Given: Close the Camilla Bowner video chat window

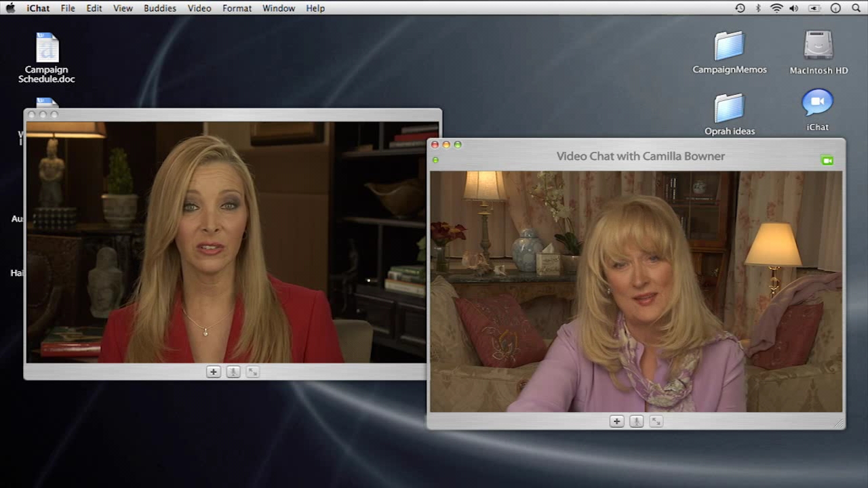Looking at the screenshot, I should coord(435,144).
